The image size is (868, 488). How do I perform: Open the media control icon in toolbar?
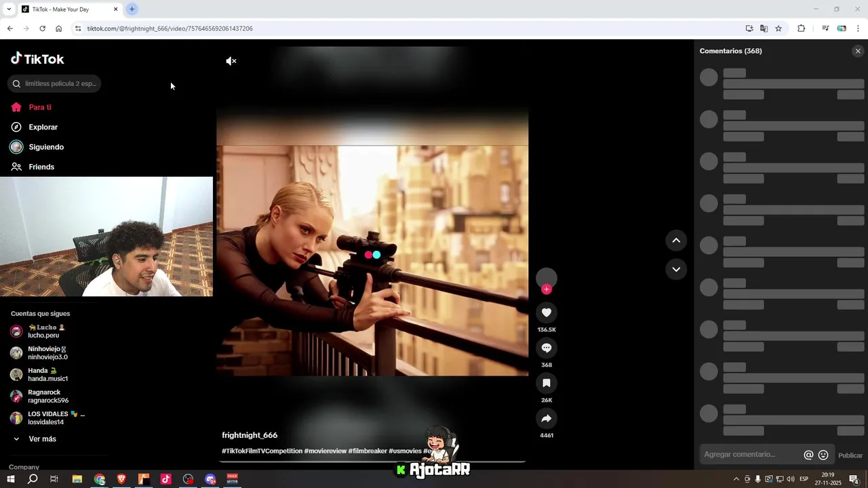[825, 28]
